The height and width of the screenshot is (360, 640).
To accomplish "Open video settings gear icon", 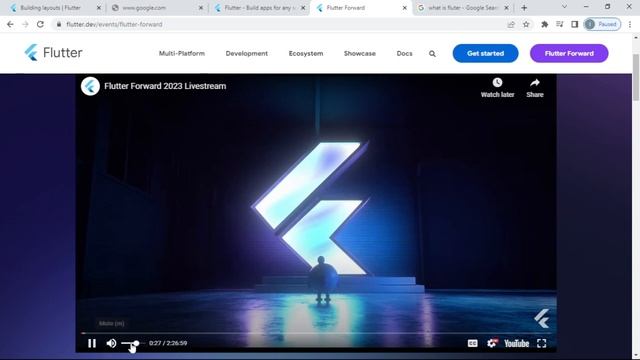I will pos(492,343).
